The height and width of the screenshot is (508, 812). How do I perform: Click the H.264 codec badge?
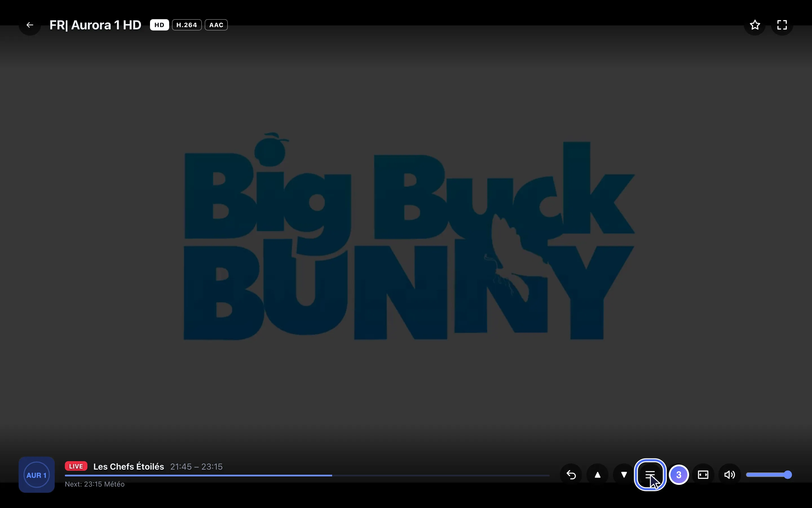[x=187, y=25]
